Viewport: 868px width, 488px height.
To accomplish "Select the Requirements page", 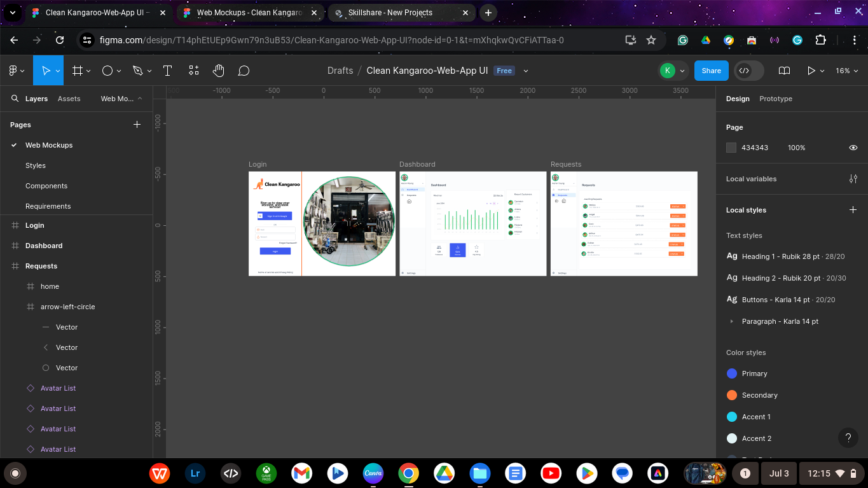I will (x=48, y=206).
